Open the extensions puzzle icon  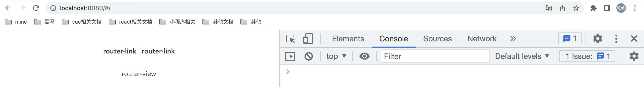pos(593,8)
